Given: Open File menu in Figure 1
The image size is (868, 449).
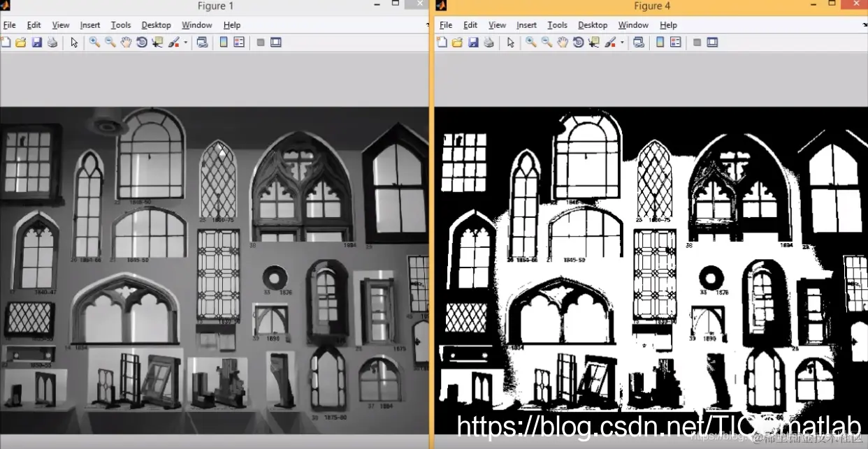Looking at the screenshot, I should click(x=9, y=25).
